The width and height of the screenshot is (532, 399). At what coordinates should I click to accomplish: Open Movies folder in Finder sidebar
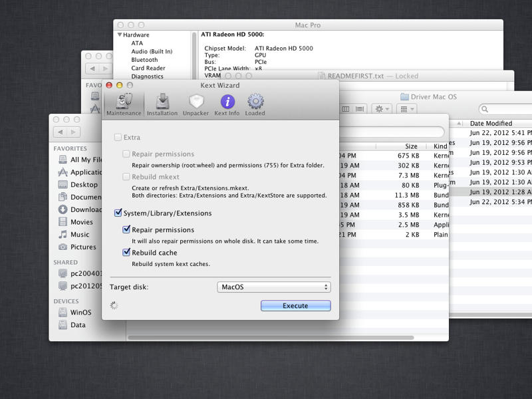tap(76, 222)
